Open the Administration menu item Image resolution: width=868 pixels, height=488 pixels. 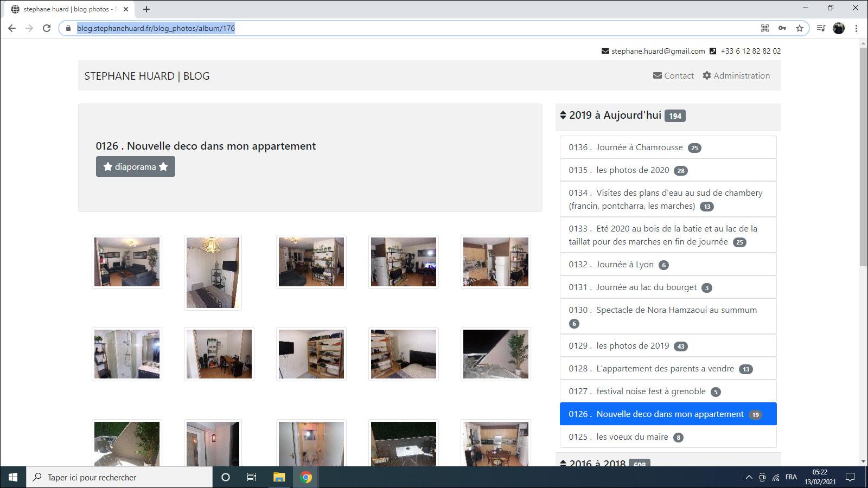[x=736, y=76]
